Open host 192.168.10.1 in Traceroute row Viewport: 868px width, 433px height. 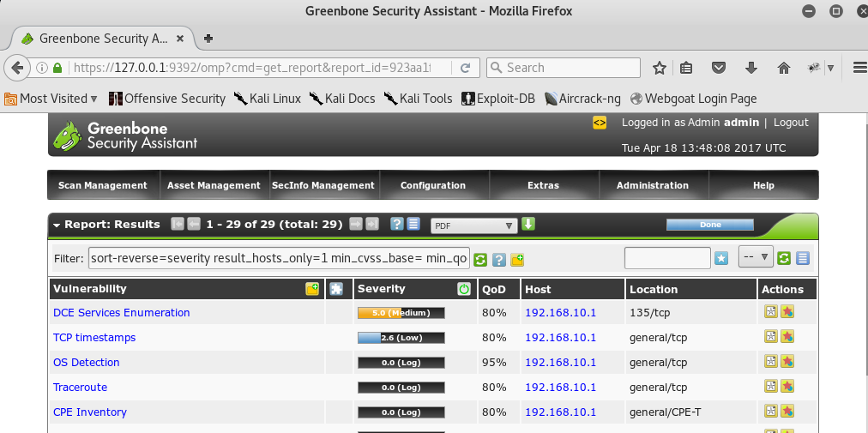pos(560,388)
